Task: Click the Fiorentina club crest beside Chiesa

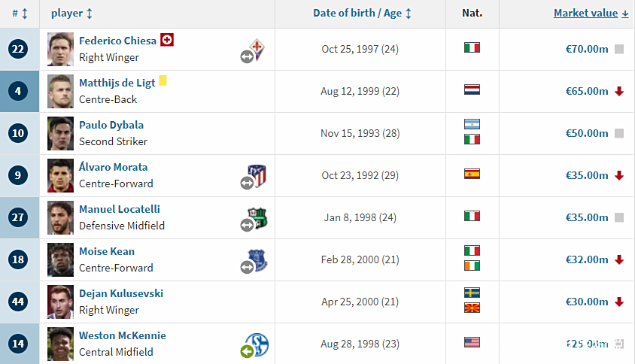Action: [259, 49]
